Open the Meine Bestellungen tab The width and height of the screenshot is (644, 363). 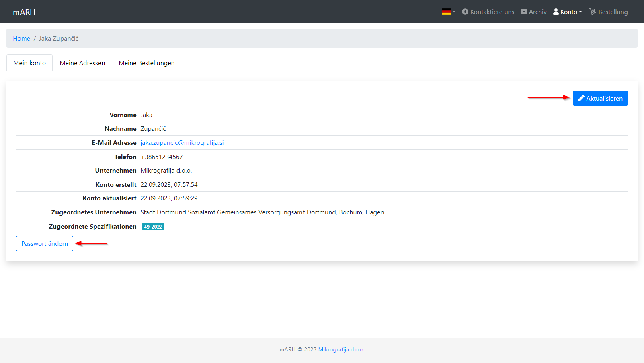(x=147, y=63)
